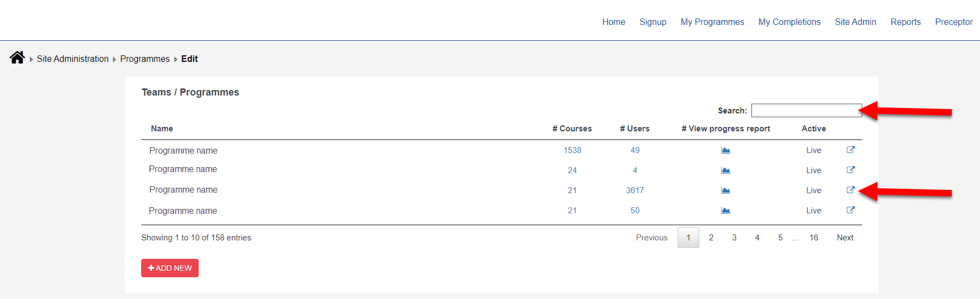Sort table by # Courses column header
Screen dimensions: 980x299
pyautogui.click(x=572, y=129)
